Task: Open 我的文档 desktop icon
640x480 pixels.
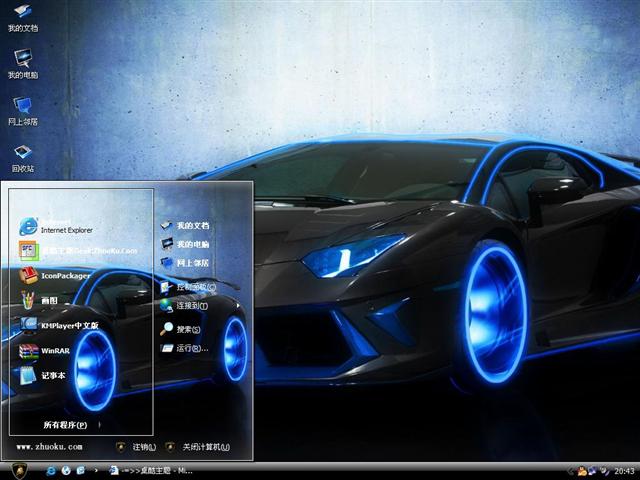Action: pyautogui.click(x=23, y=18)
